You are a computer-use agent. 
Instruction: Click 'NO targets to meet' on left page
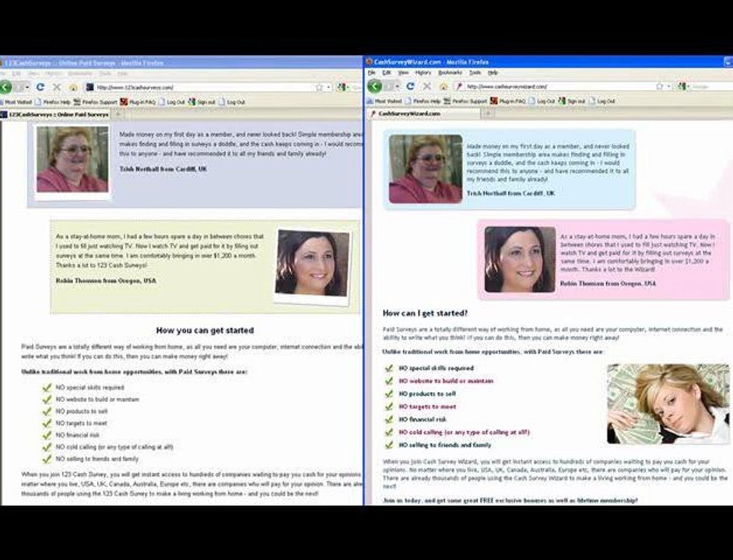pyautogui.click(x=82, y=423)
